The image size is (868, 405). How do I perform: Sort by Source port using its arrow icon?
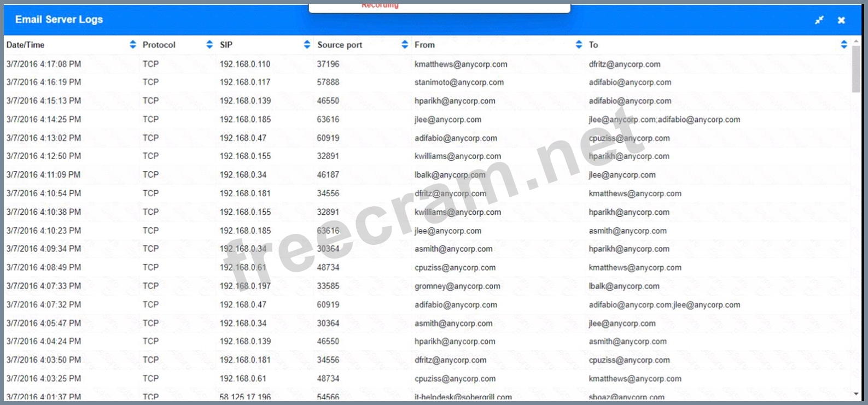click(x=405, y=45)
